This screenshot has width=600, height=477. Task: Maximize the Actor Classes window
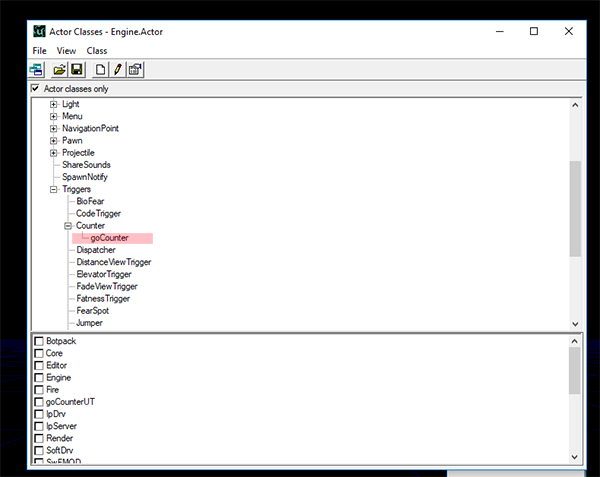(x=534, y=31)
